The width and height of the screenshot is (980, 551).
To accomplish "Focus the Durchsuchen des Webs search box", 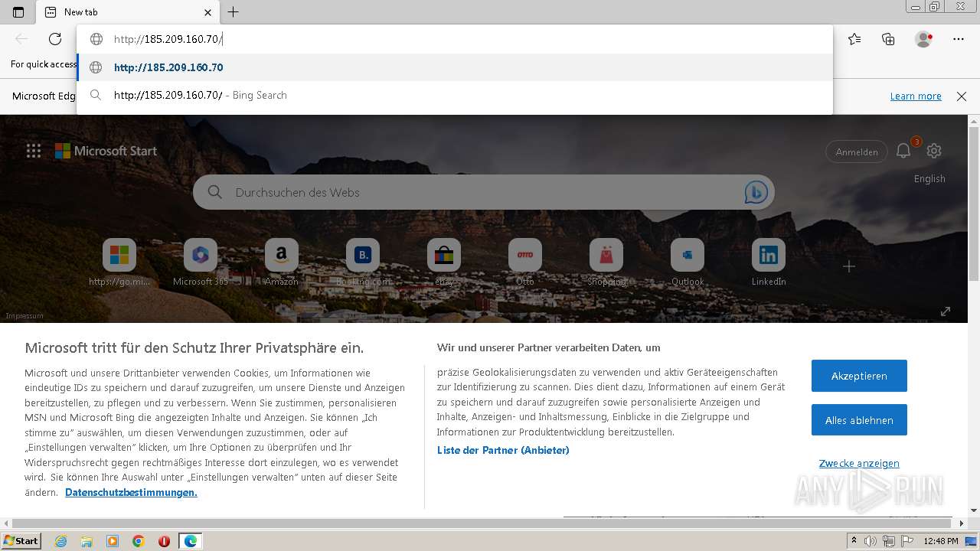I will [484, 192].
